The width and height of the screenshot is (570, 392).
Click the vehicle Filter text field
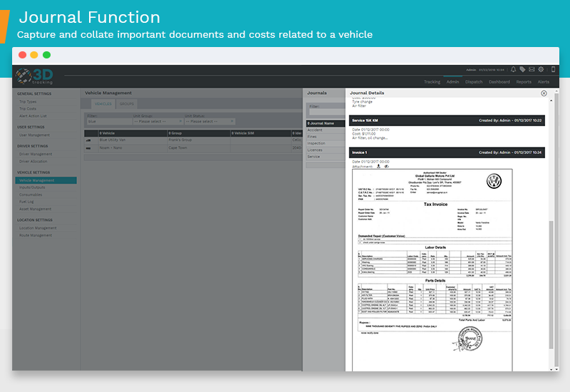[x=107, y=121]
